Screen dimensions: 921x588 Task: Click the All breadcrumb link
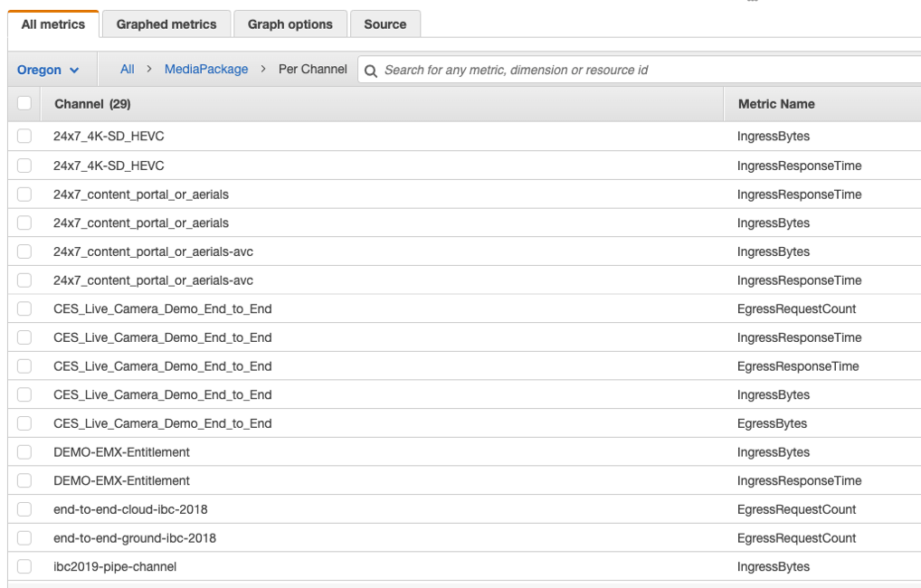[127, 69]
